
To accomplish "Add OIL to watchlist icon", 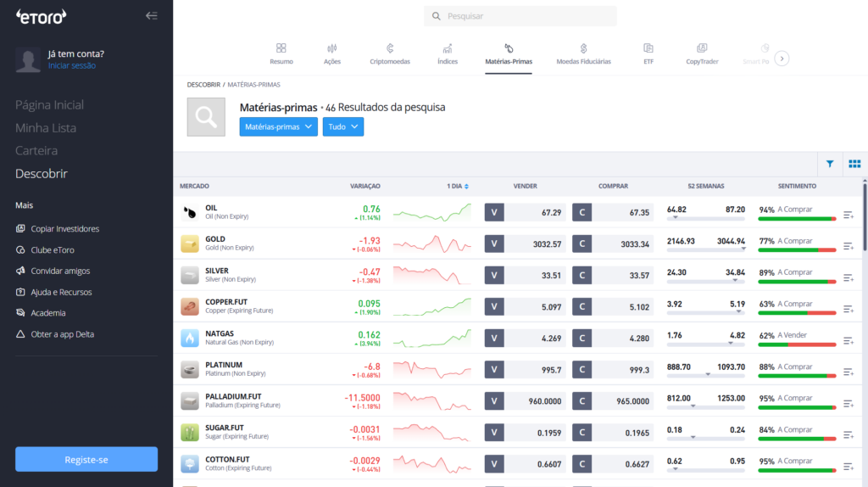I will (848, 215).
